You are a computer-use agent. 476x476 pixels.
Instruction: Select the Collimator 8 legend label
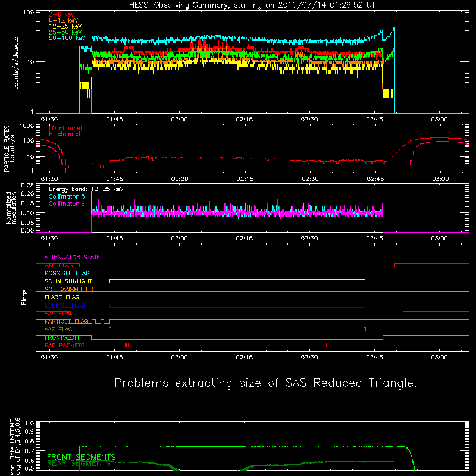(x=67, y=196)
